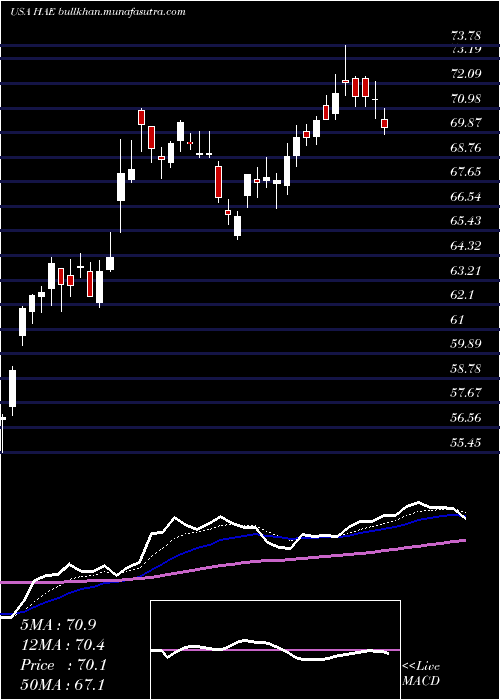Screen dimensions: 500x700
Task: Click the 69.87 price axis label
Action: coord(466,123)
